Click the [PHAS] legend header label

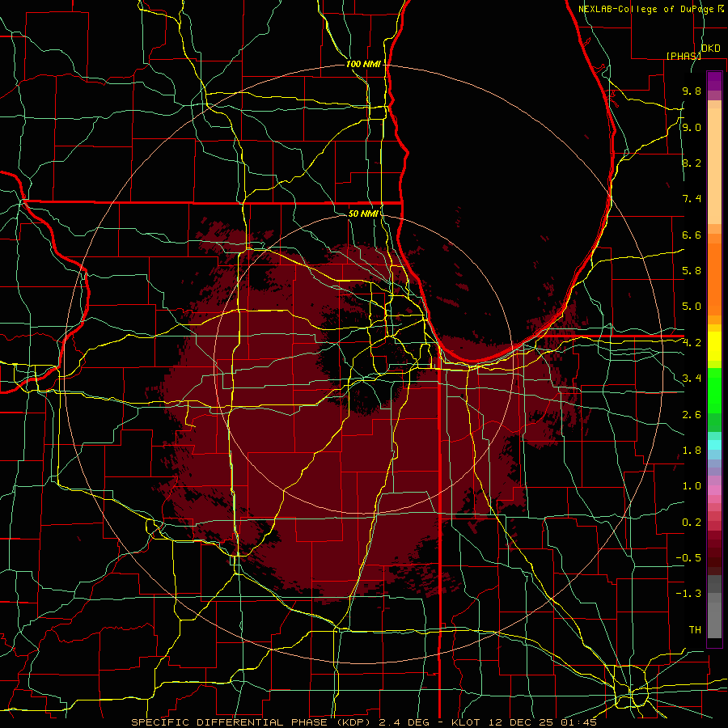tap(684, 56)
